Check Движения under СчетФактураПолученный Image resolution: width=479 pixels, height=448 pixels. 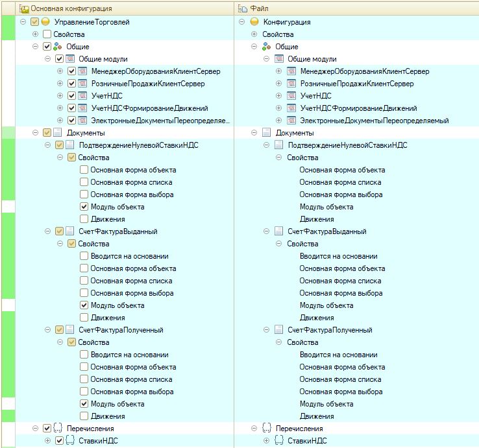click(84, 416)
